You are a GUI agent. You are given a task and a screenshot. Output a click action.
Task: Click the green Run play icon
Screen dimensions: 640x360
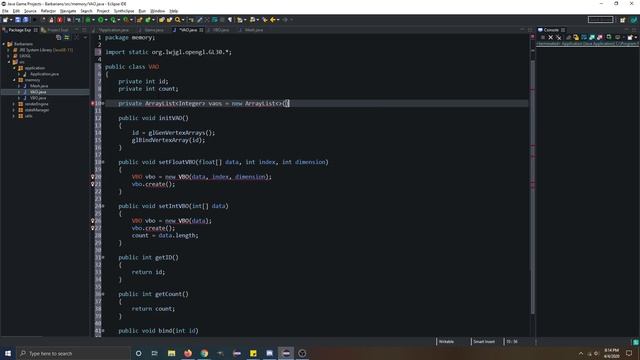pyautogui.click(x=100, y=20)
